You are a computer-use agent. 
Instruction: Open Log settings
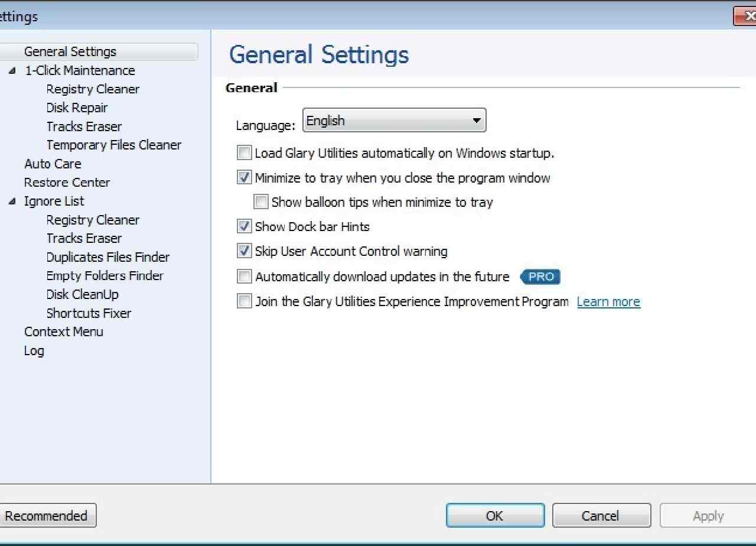click(34, 350)
